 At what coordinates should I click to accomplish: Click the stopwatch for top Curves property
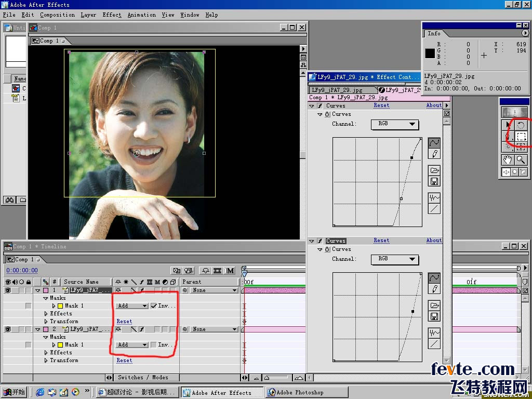[x=327, y=114]
